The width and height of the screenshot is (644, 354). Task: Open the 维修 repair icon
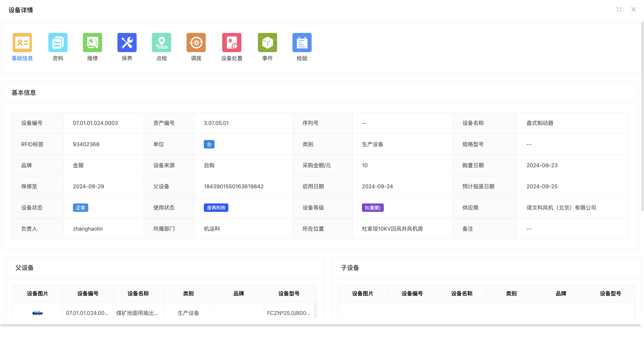92,43
